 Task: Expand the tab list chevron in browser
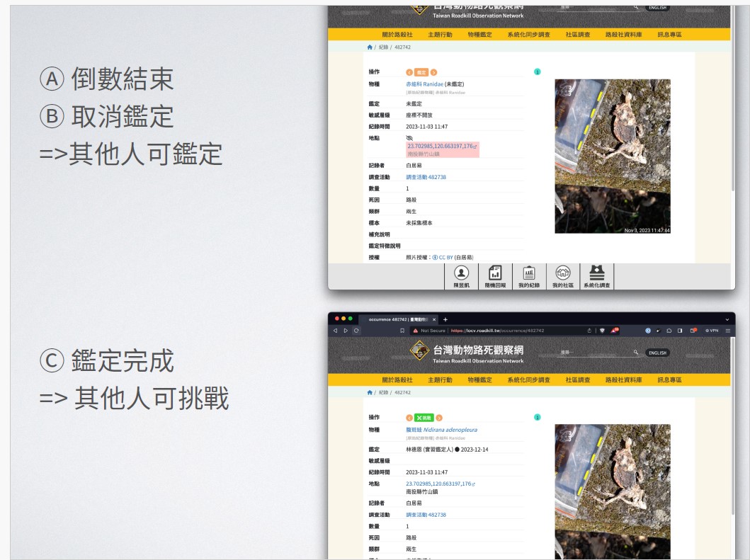727,319
